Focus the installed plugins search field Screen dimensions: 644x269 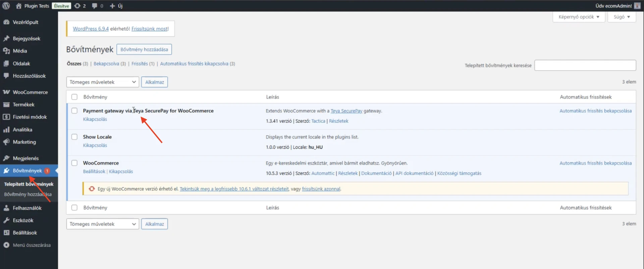(585, 65)
